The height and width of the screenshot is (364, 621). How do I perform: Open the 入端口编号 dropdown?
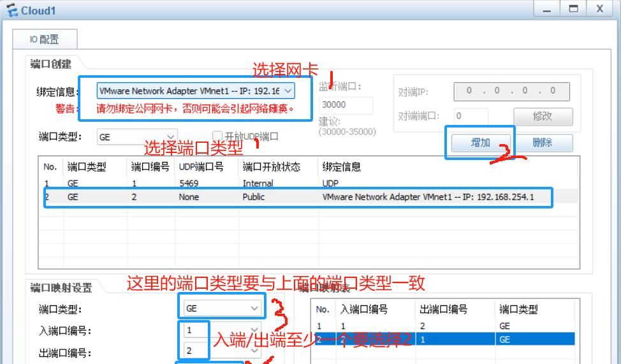[x=222, y=330]
